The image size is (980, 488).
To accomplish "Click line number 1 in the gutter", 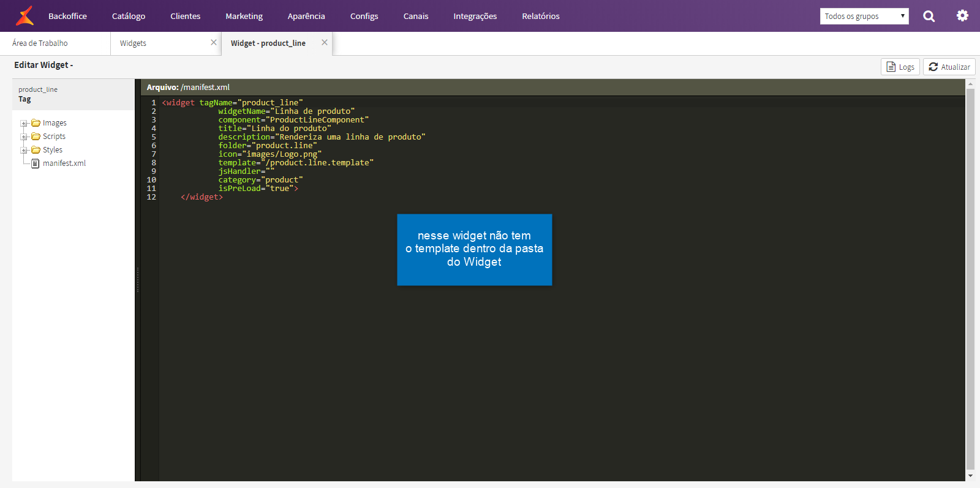I will point(154,103).
